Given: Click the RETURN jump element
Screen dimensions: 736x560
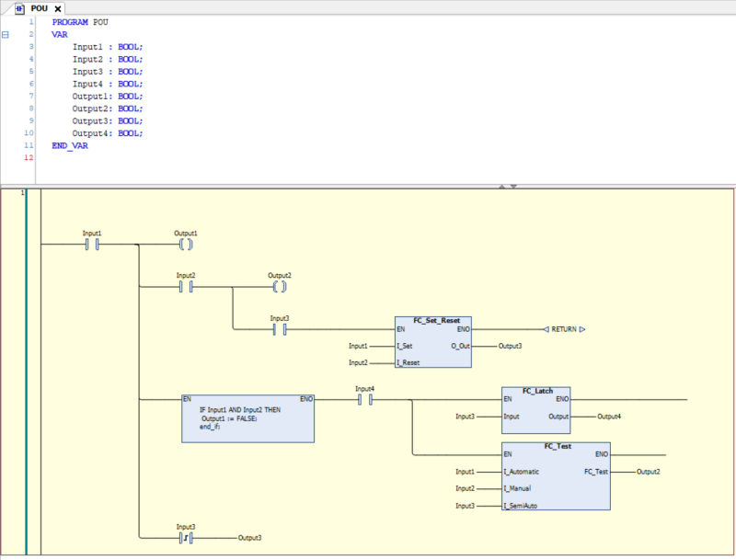Looking at the screenshot, I should (x=563, y=329).
